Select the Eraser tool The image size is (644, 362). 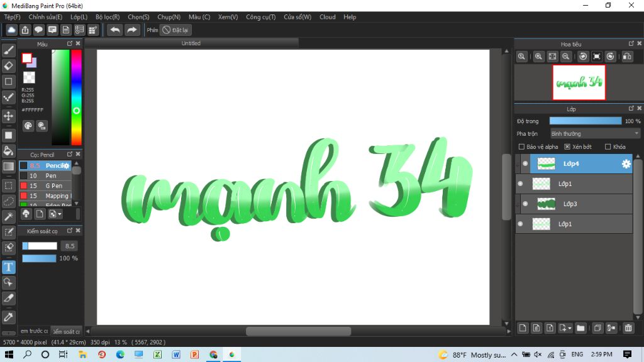pyautogui.click(x=9, y=65)
